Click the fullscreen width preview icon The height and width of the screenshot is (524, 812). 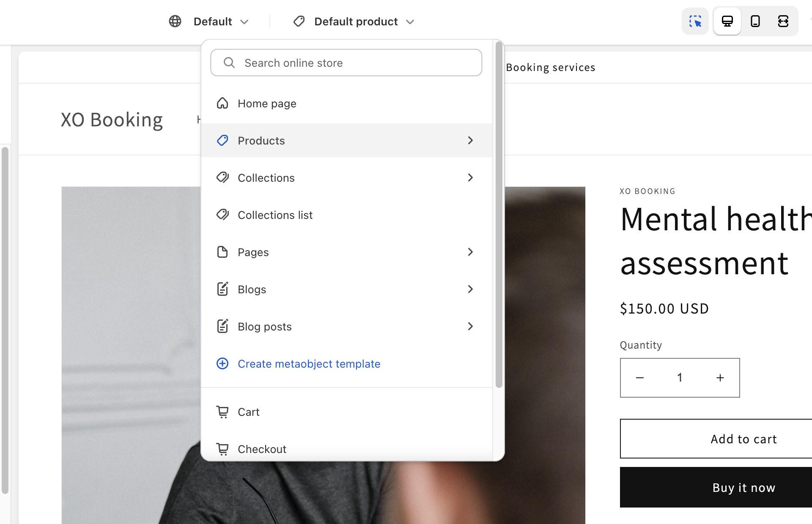[x=783, y=21]
